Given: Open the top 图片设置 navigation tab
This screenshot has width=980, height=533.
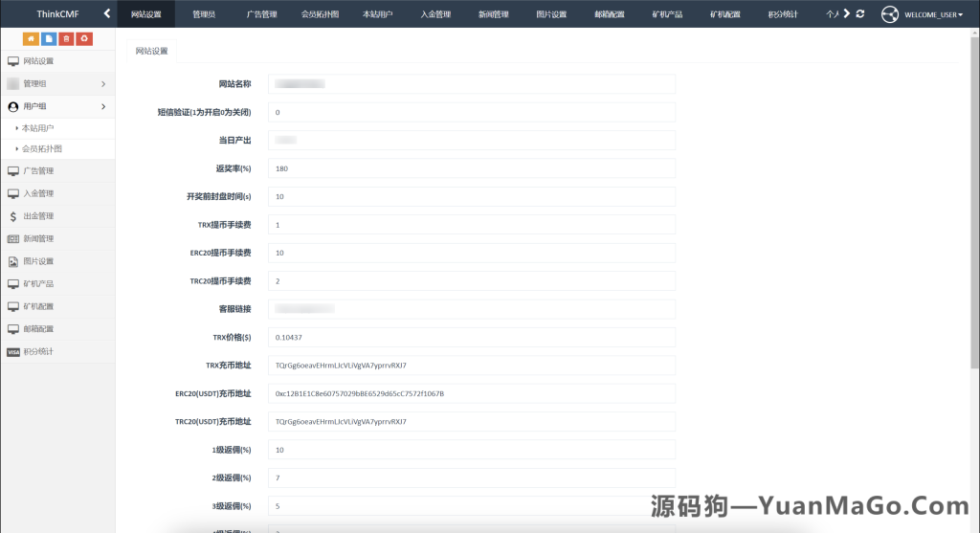Looking at the screenshot, I should point(551,13).
